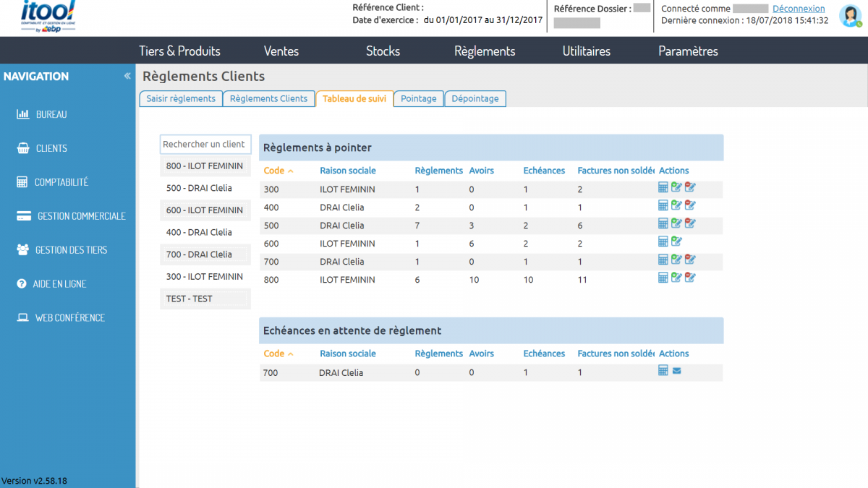
Task: Collapse the Navigation panel with double chevron
Action: point(127,76)
